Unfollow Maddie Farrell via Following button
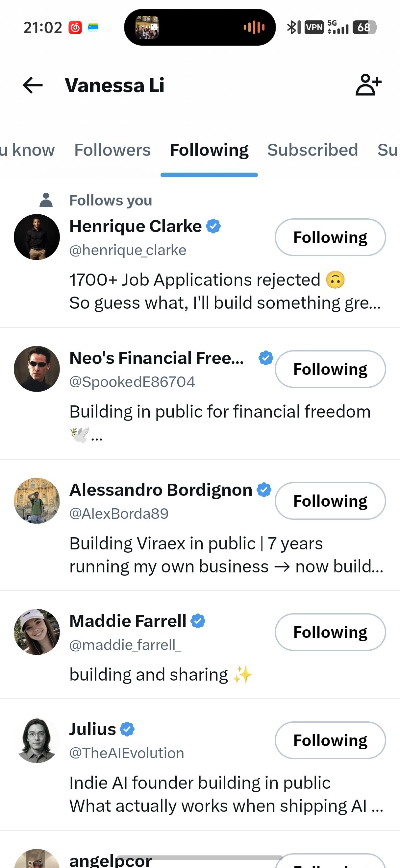Image resolution: width=400 pixels, height=868 pixels. 330,632
